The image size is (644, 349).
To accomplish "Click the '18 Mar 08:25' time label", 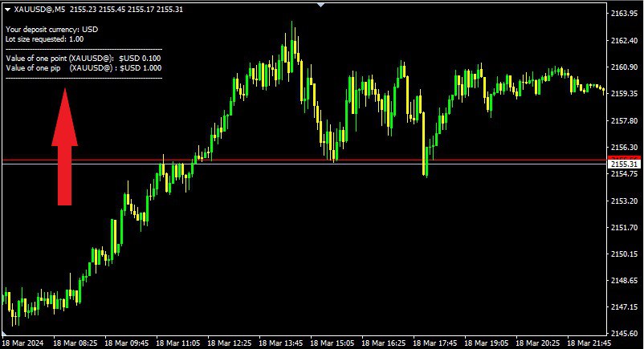I will coord(75,343).
